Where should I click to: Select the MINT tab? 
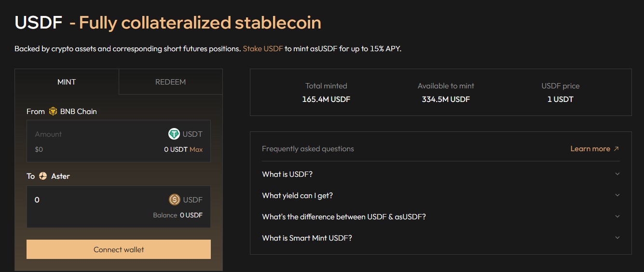click(67, 82)
